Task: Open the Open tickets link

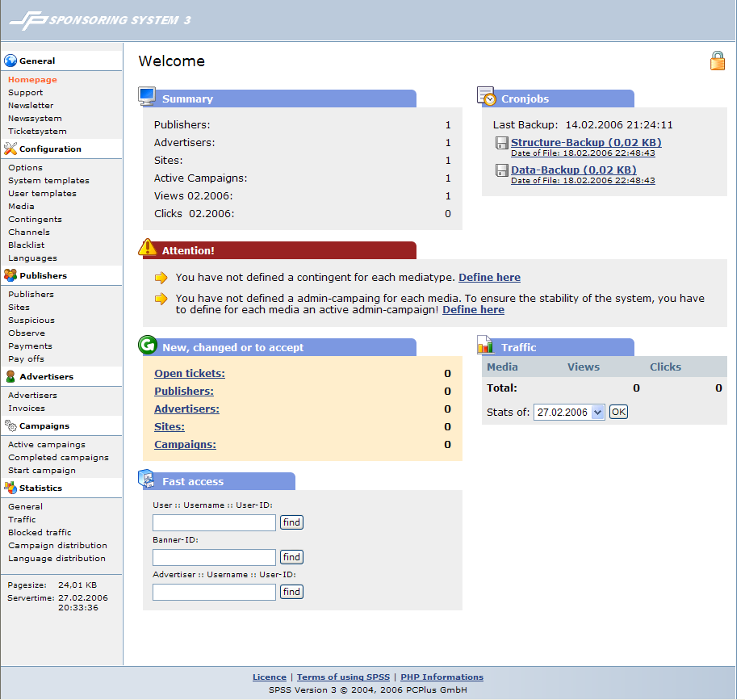Action: pyautogui.click(x=190, y=374)
